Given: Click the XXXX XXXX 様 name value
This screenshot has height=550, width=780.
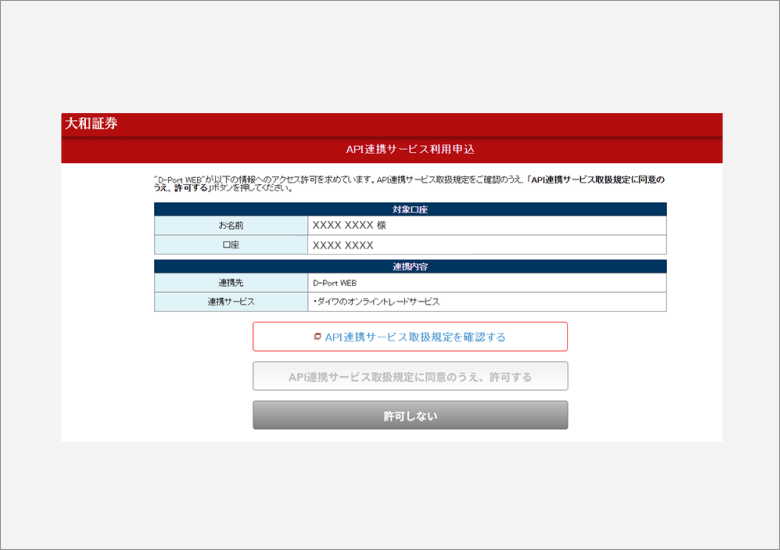Looking at the screenshot, I should (x=349, y=225).
